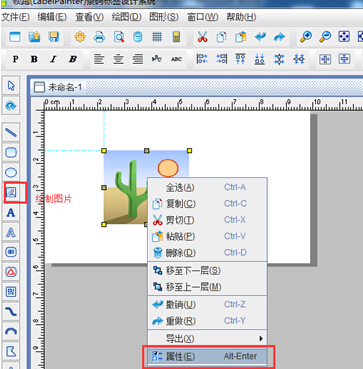Toggle bold B formatting icon
The height and width of the screenshot is (369, 363).
tap(34, 59)
